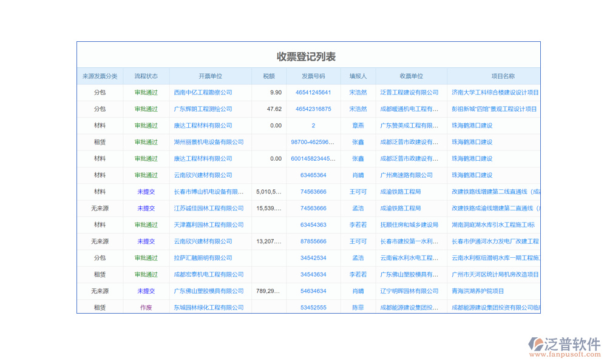Select reporter 章燕 link

tap(358, 126)
